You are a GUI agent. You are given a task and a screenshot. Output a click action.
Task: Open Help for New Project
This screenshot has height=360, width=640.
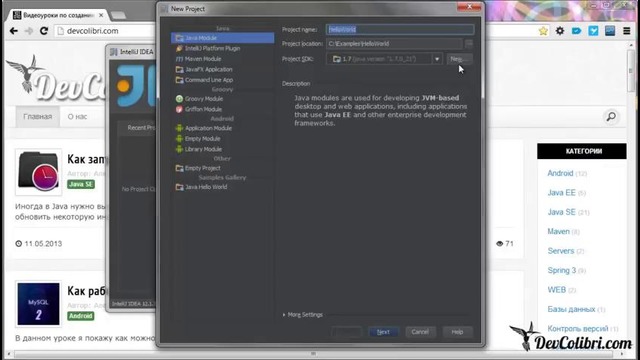point(457,332)
